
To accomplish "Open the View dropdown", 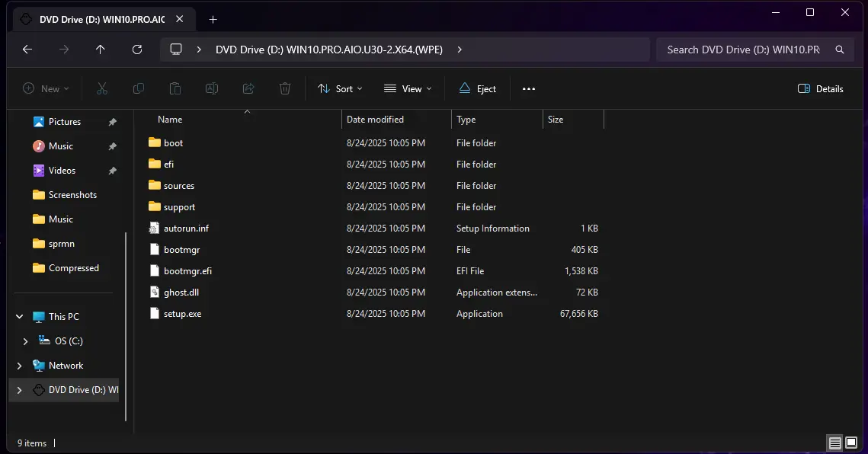I will pyautogui.click(x=408, y=88).
